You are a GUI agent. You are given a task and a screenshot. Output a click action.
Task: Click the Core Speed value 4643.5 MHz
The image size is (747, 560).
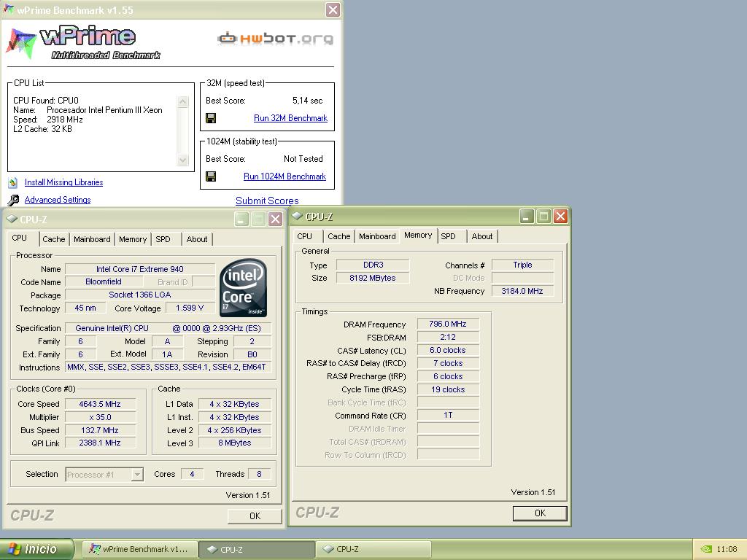100,404
